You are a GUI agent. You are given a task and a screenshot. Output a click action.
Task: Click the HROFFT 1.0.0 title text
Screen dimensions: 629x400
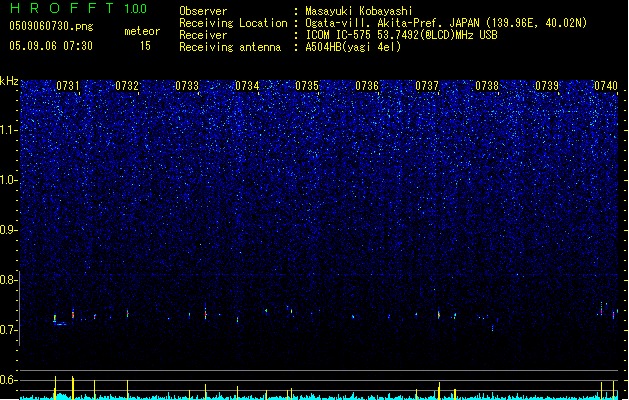(78, 8)
